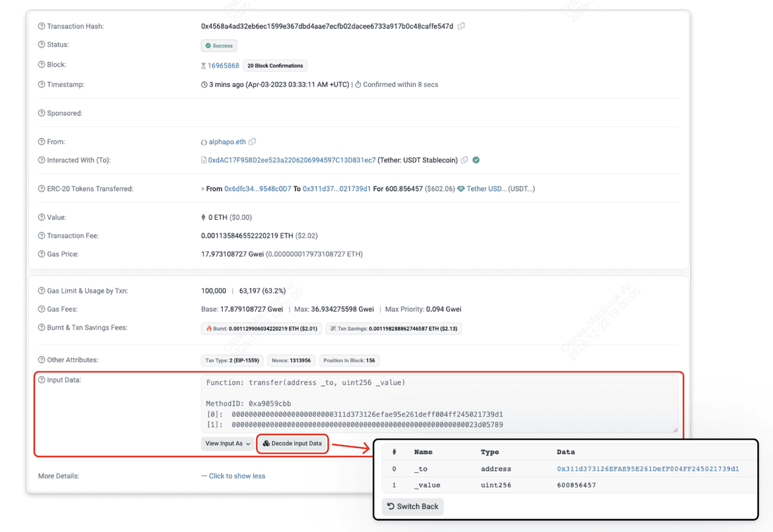The width and height of the screenshot is (773, 532).
Task: Click the Success status badge
Action: click(219, 45)
